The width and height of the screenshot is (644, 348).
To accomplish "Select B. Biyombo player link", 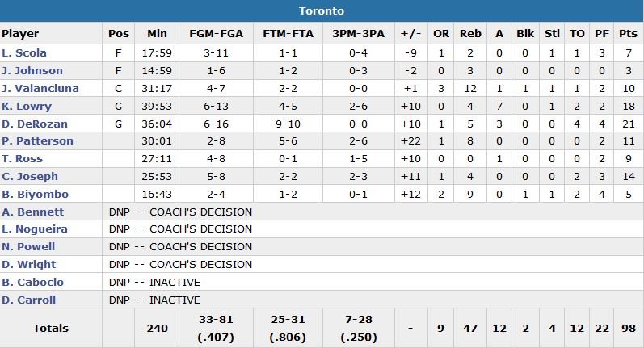I will 35,194.
